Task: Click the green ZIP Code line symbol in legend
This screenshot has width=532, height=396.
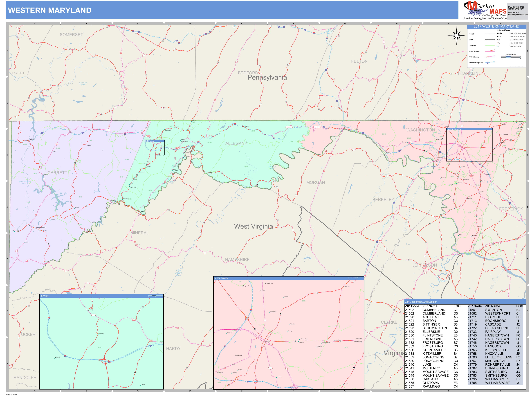Action: click(x=490, y=45)
